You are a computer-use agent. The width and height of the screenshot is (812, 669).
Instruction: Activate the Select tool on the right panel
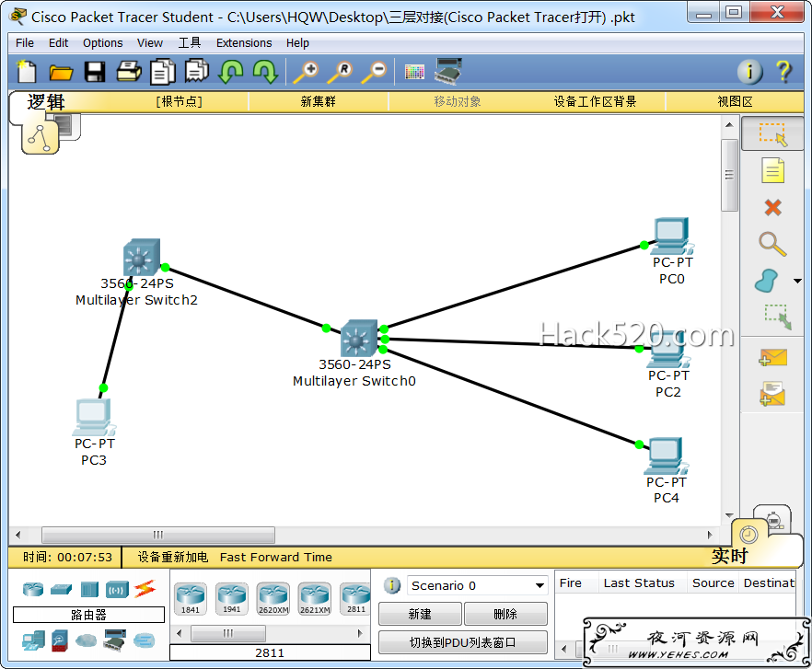tap(772, 134)
